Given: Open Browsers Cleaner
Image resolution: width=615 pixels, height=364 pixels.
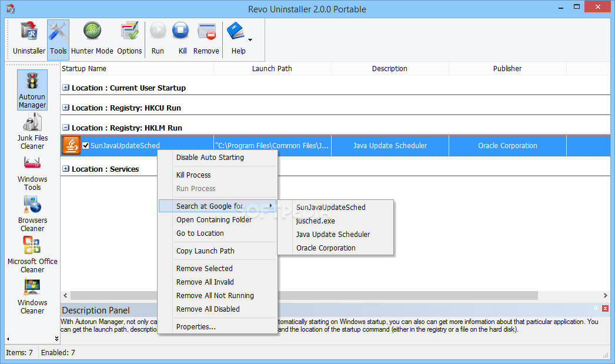Looking at the screenshot, I should point(32,214).
